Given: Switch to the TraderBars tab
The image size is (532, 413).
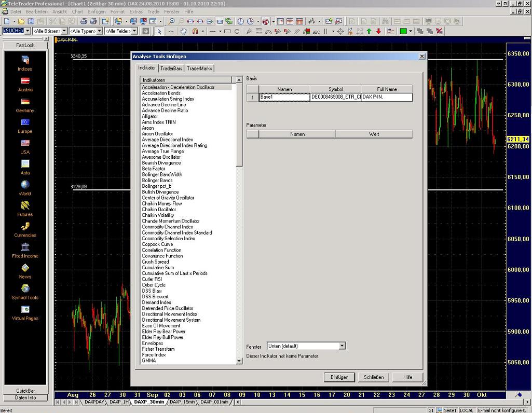Looking at the screenshot, I should click(x=171, y=68).
